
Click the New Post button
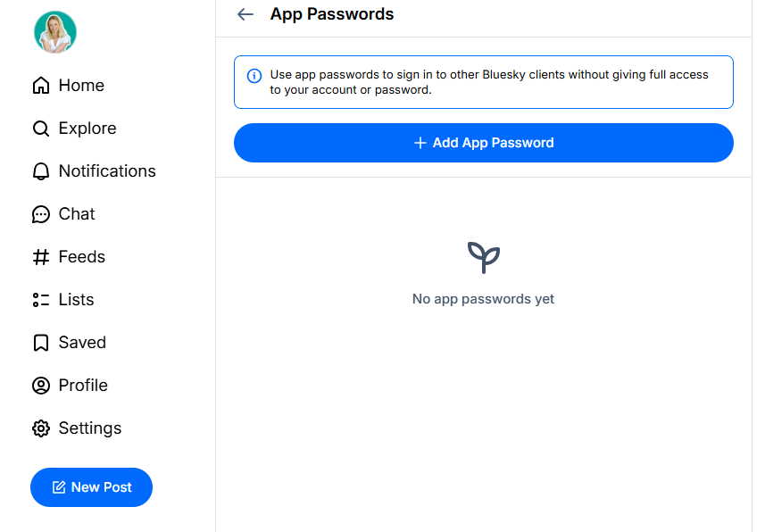point(91,486)
